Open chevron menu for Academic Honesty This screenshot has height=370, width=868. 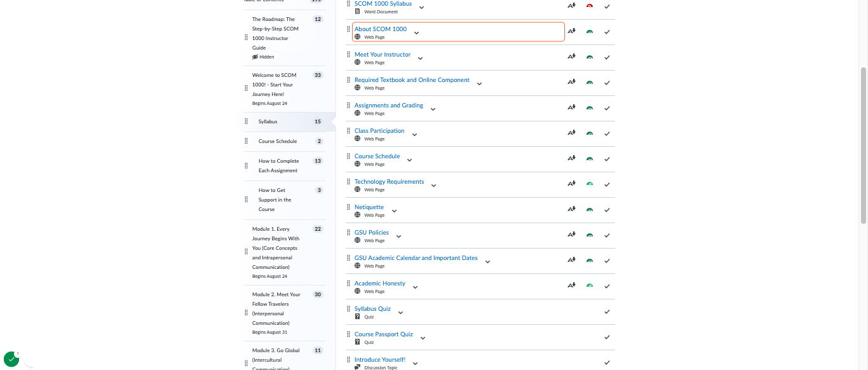pyautogui.click(x=415, y=287)
